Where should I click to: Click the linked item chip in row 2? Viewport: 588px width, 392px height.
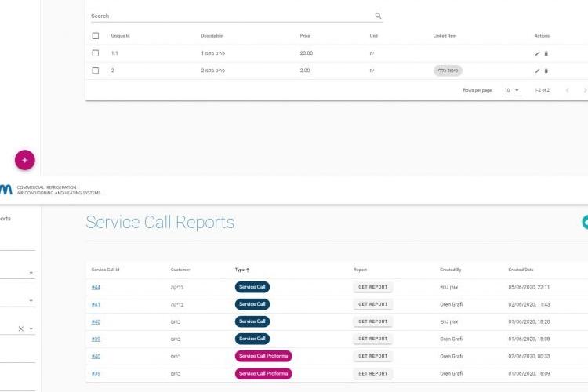[448, 71]
